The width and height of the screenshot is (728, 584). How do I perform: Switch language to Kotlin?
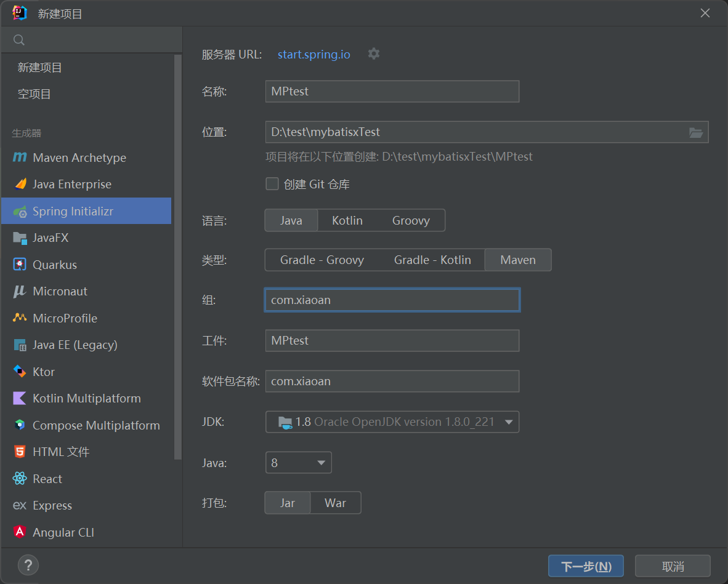(347, 220)
